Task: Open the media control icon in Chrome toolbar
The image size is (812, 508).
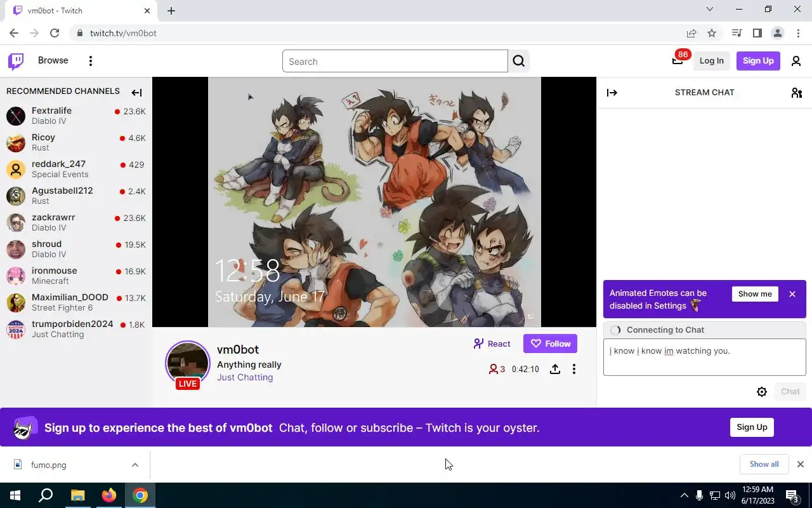Action: coord(737,33)
